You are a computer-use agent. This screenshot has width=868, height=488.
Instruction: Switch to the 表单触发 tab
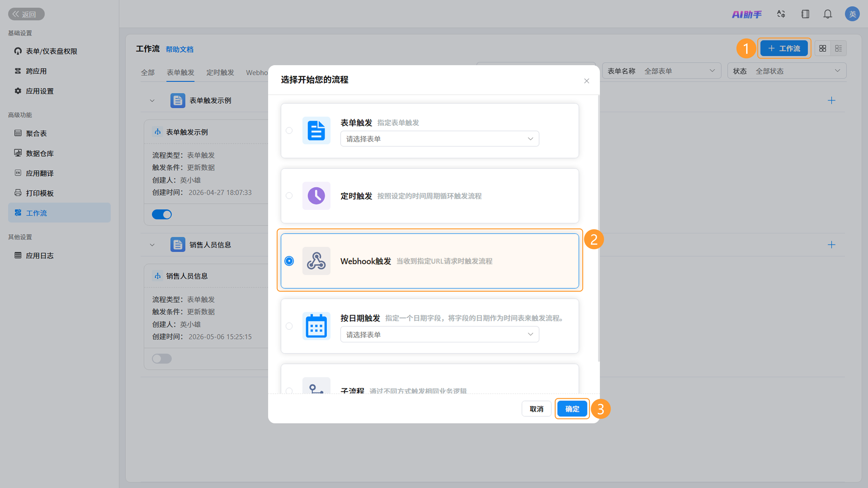click(x=180, y=72)
